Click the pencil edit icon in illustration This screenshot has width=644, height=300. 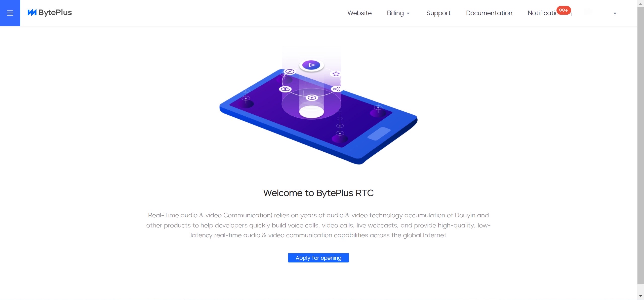click(290, 72)
